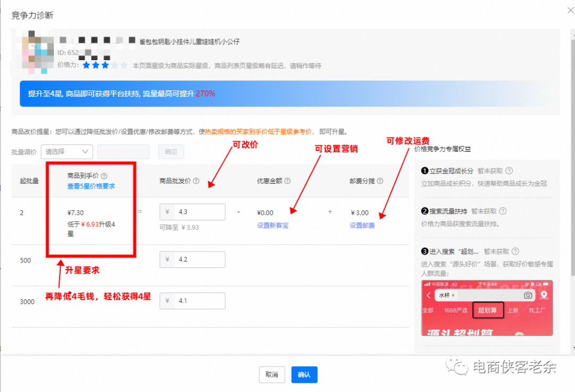Viewport: 575px width, 392px height.
Task: Select the 超划算 tab in preview
Action: pyautogui.click(x=488, y=310)
